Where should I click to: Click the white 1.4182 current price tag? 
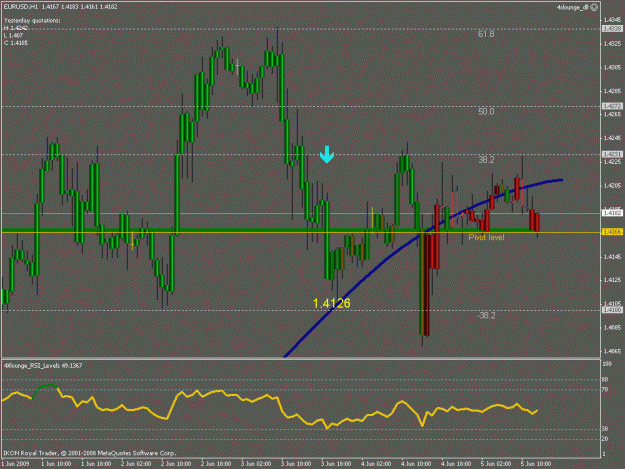(612, 214)
